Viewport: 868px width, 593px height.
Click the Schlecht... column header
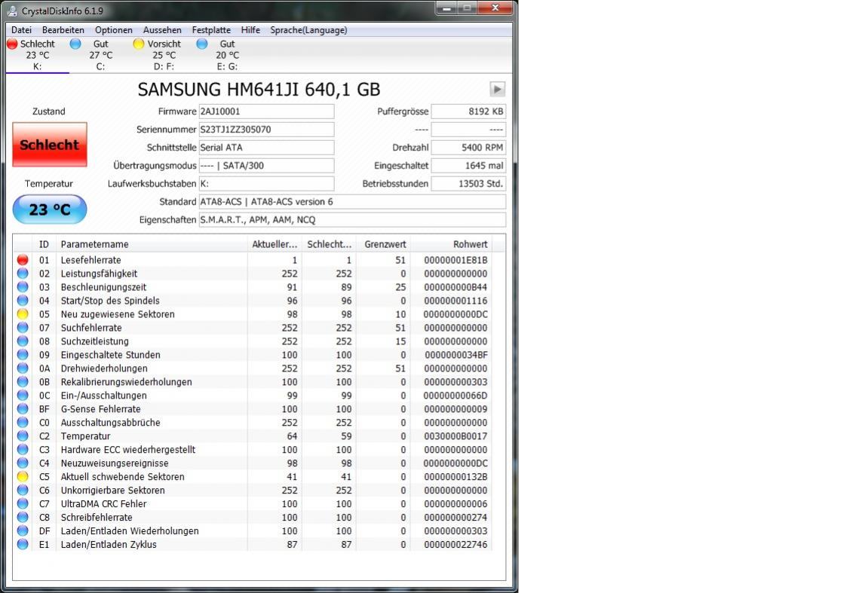click(330, 244)
